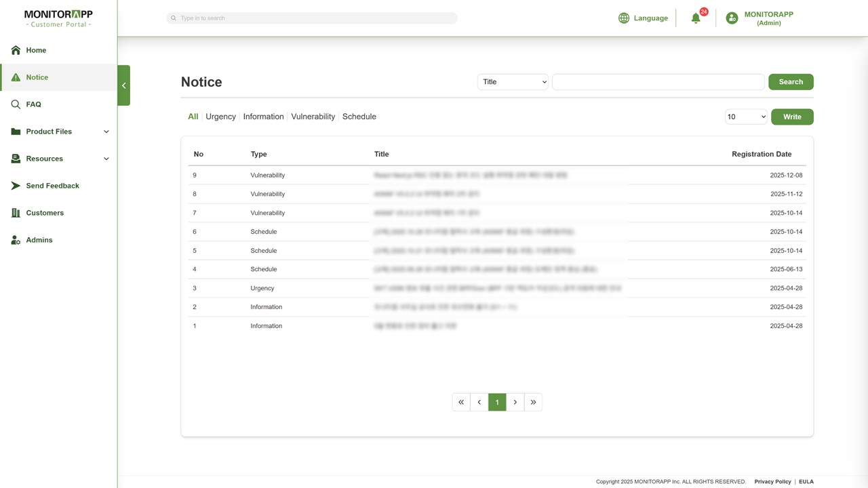Click the Urgency type cell in row 3

click(262, 288)
